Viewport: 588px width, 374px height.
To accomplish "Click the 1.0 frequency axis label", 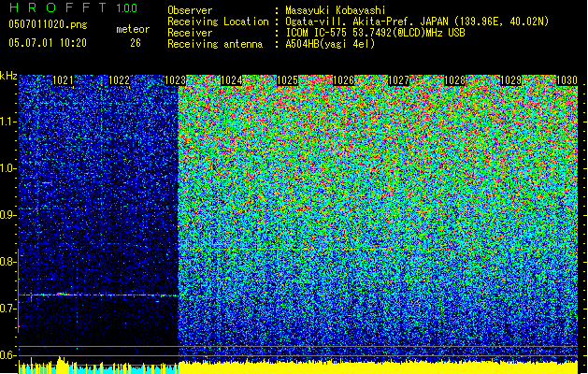I will point(8,169).
